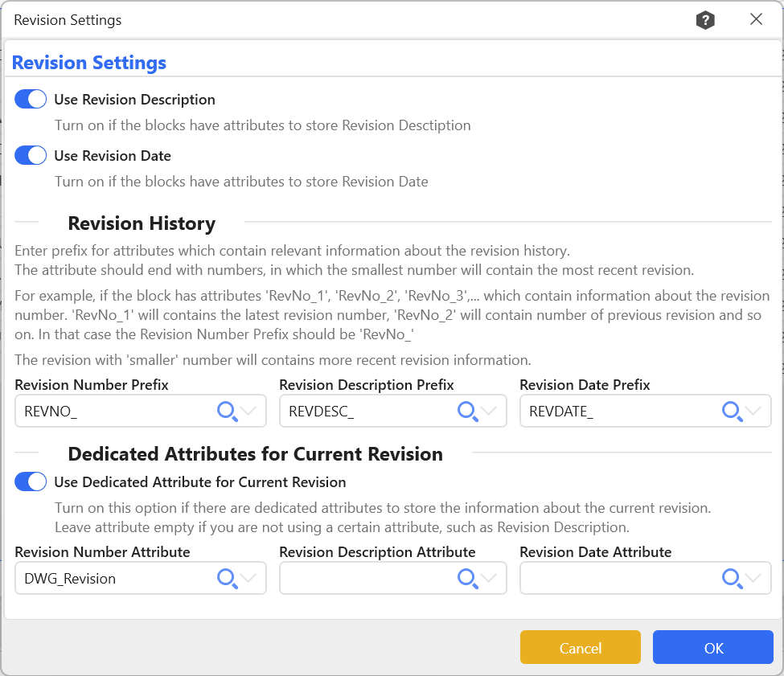This screenshot has height=676, width=784.
Task: Open the Revision Number Attribute dropdown arrow
Action: pyautogui.click(x=249, y=578)
